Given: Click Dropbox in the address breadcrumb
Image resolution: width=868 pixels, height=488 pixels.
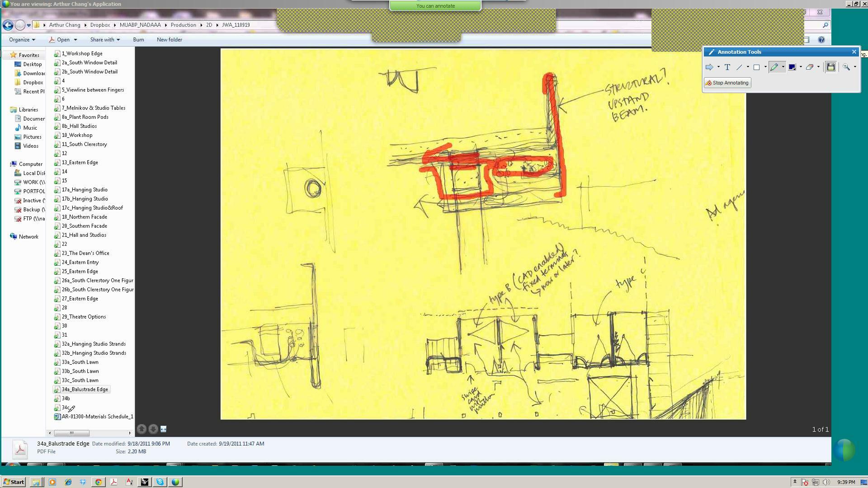Looking at the screenshot, I should click(x=100, y=25).
